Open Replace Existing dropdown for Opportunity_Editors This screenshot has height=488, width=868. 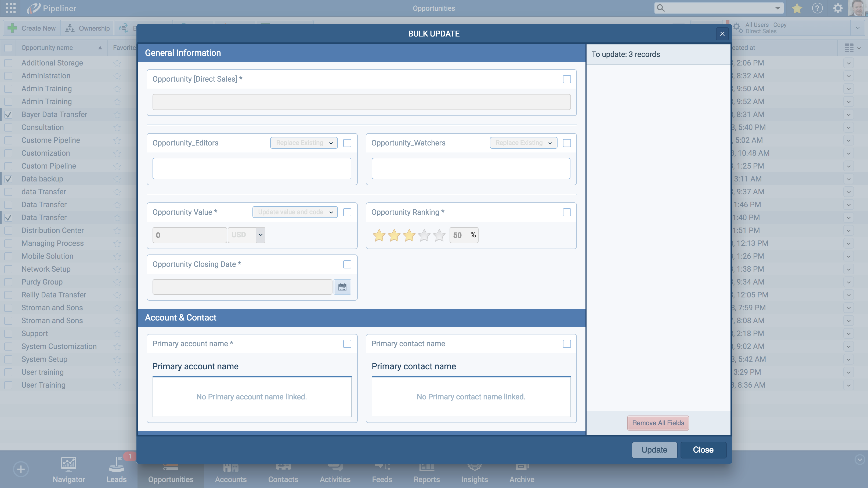(x=303, y=143)
